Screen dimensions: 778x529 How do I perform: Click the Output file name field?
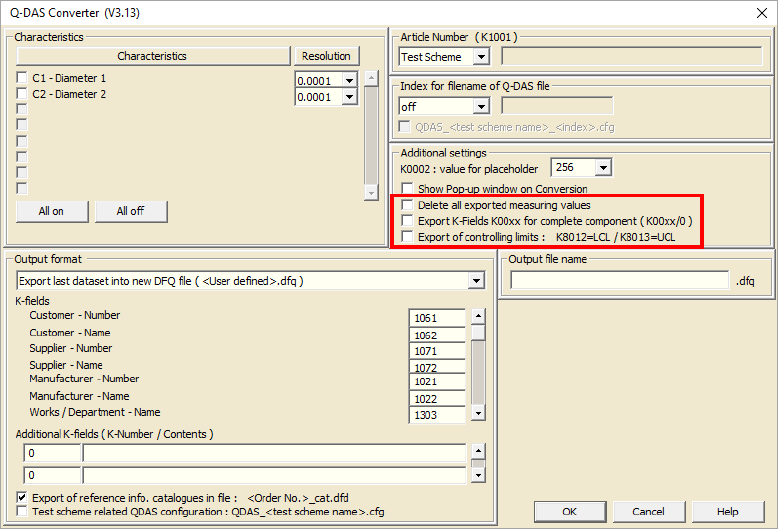(x=620, y=280)
